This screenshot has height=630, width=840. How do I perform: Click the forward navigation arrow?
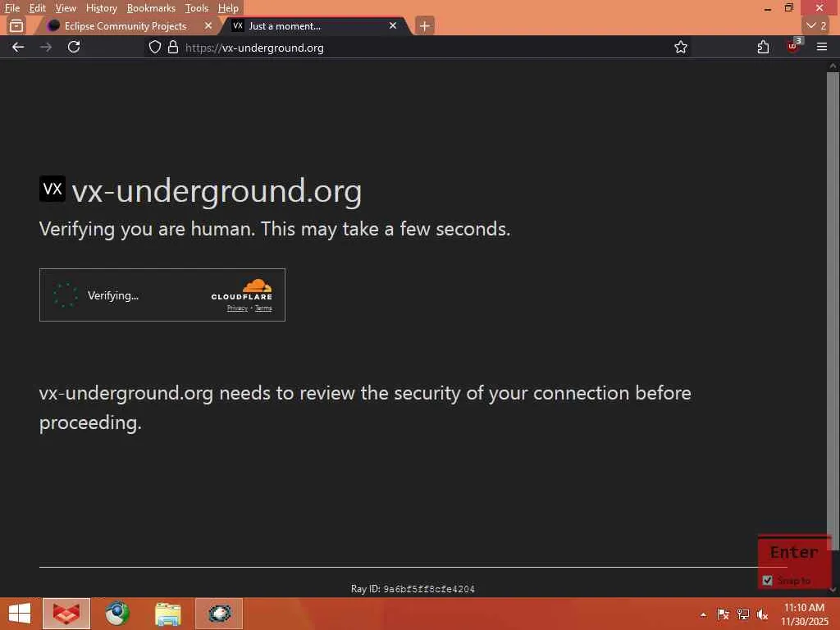pyautogui.click(x=46, y=47)
